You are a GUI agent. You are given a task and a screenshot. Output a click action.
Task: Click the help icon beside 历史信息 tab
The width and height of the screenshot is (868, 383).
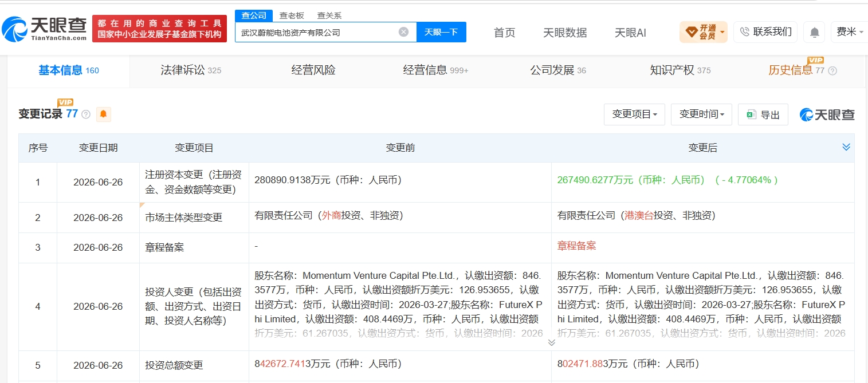point(832,70)
